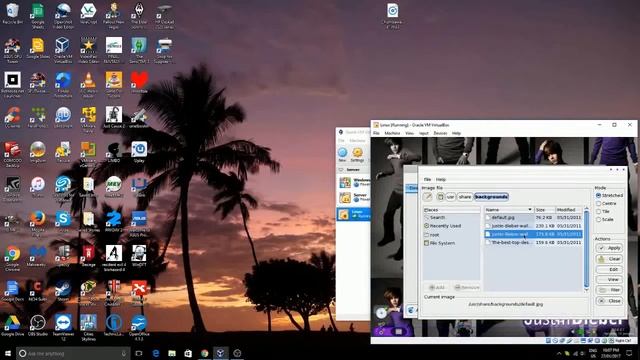640x360 pixels.
Task: Go to 'share' path breadcrumb
Action: [464, 197]
